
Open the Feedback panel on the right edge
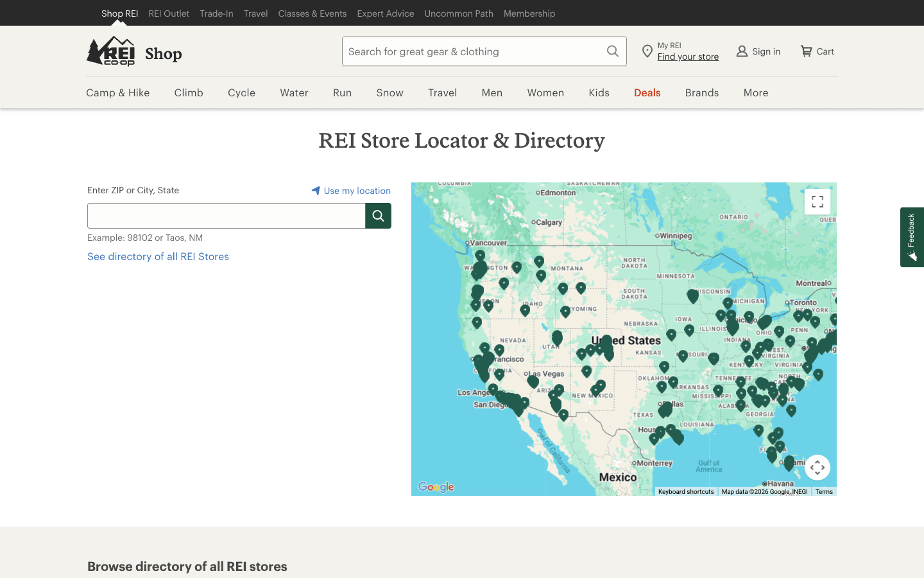(x=912, y=238)
